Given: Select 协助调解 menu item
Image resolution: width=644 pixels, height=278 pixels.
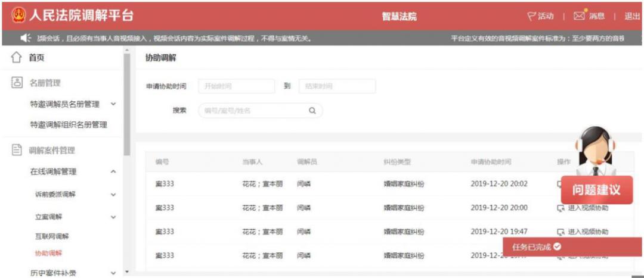Looking at the screenshot, I should click(x=48, y=253).
